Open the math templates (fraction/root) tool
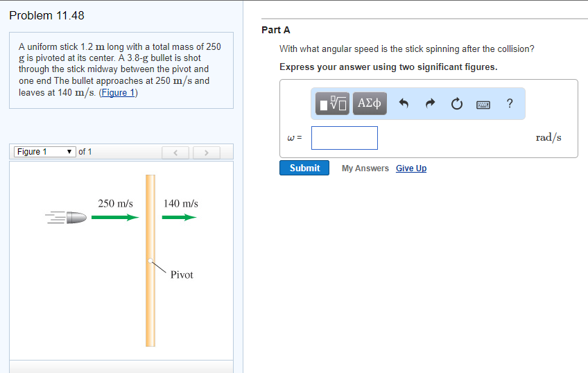The image size is (588, 373). 332,103
